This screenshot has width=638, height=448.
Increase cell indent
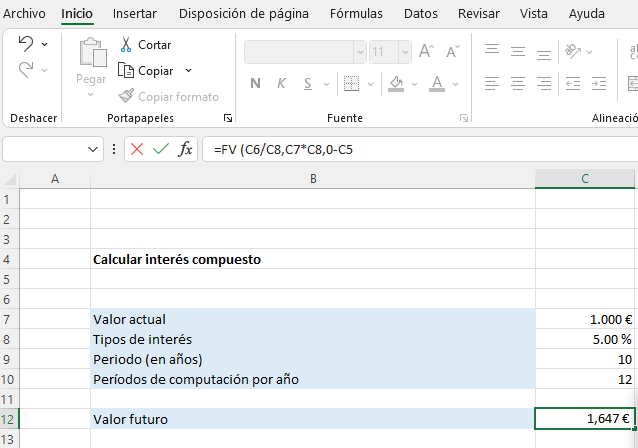(599, 84)
